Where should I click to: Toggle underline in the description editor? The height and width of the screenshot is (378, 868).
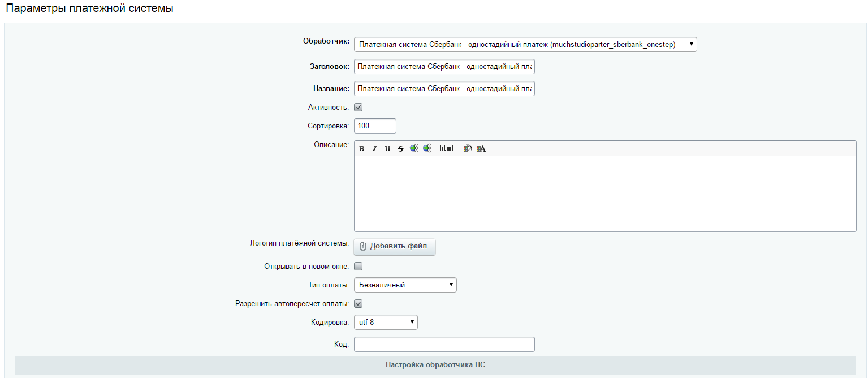pos(387,149)
